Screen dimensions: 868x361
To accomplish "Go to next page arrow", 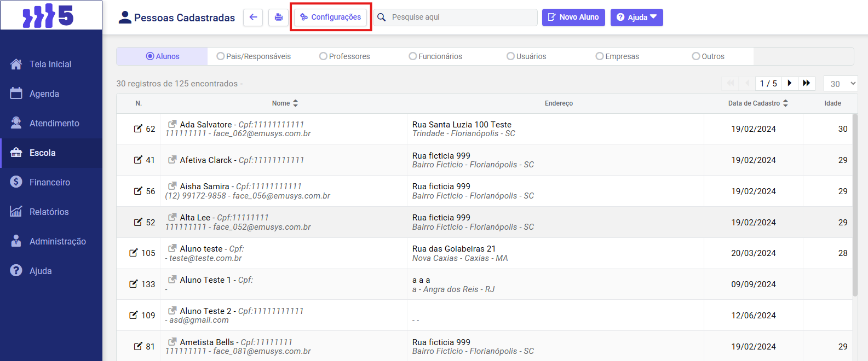I will coord(789,83).
